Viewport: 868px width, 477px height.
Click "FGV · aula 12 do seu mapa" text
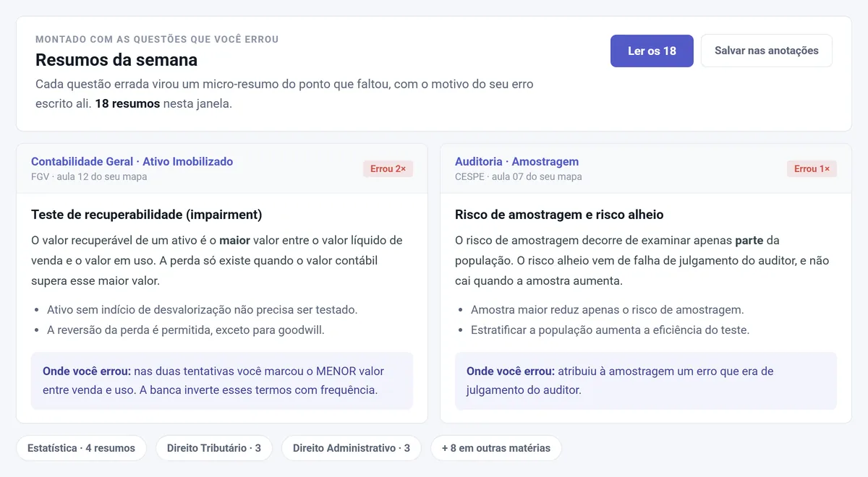pos(89,176)
